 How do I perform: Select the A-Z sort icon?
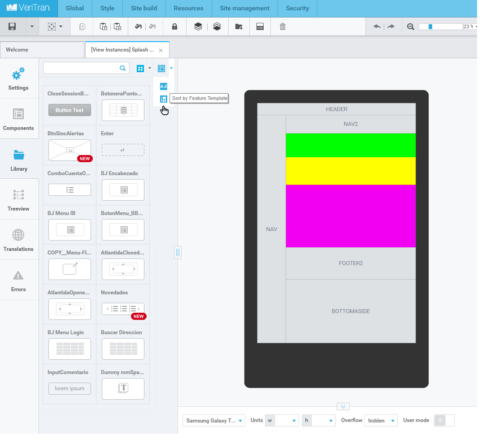(164, 86)
